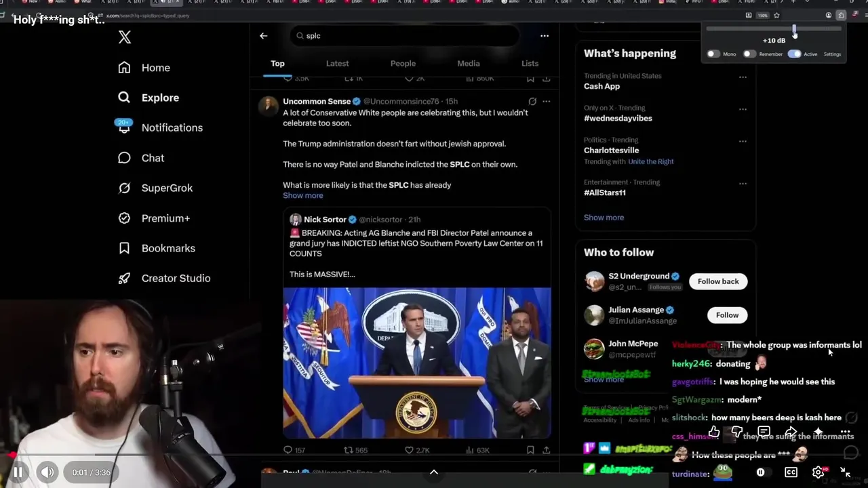Open the Explore page
Viewport: 868px width, 488px height.
tap(148, 98)
